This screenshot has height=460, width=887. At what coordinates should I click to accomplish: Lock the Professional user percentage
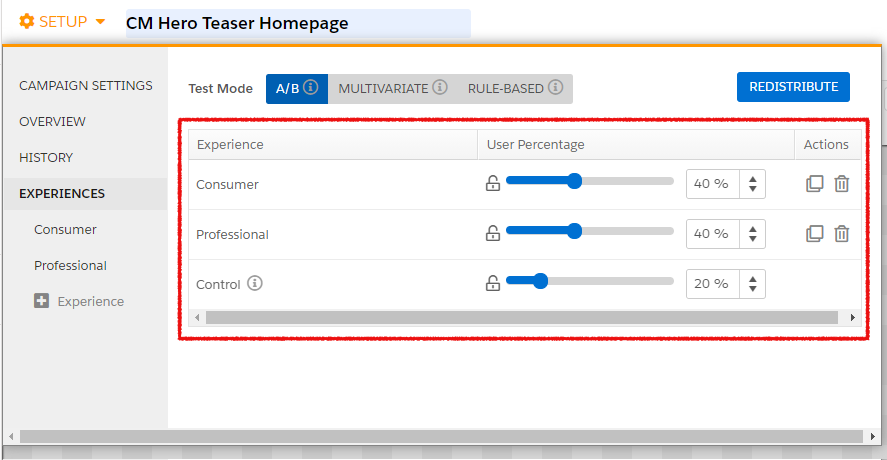point(492,234)
